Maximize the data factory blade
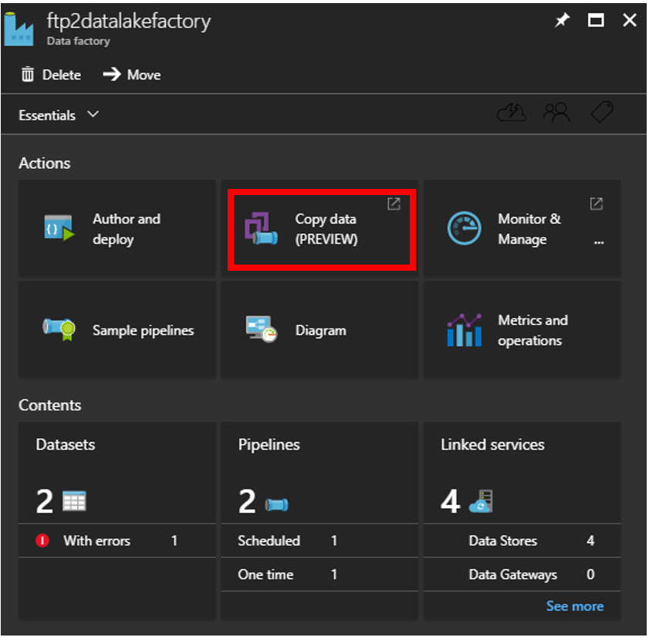The width and height of the screenshot is (649, 644). tap(596, 20)
